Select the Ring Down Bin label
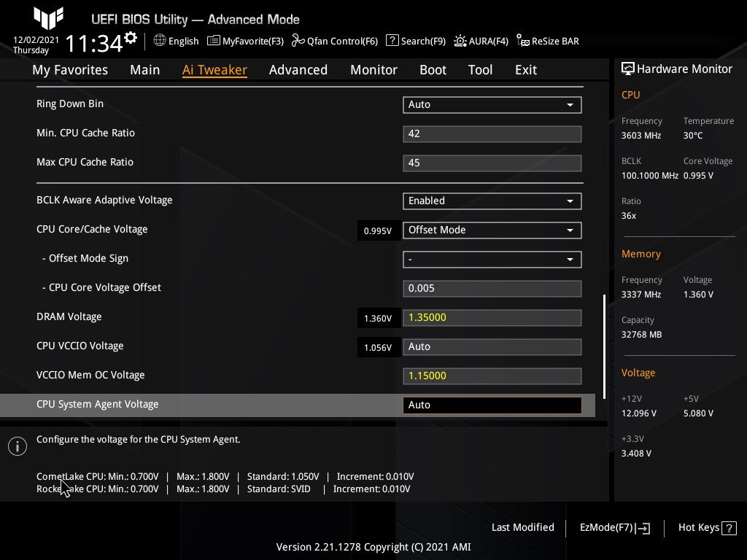Viewport: 747px width, 560px height. coord(70,104)
